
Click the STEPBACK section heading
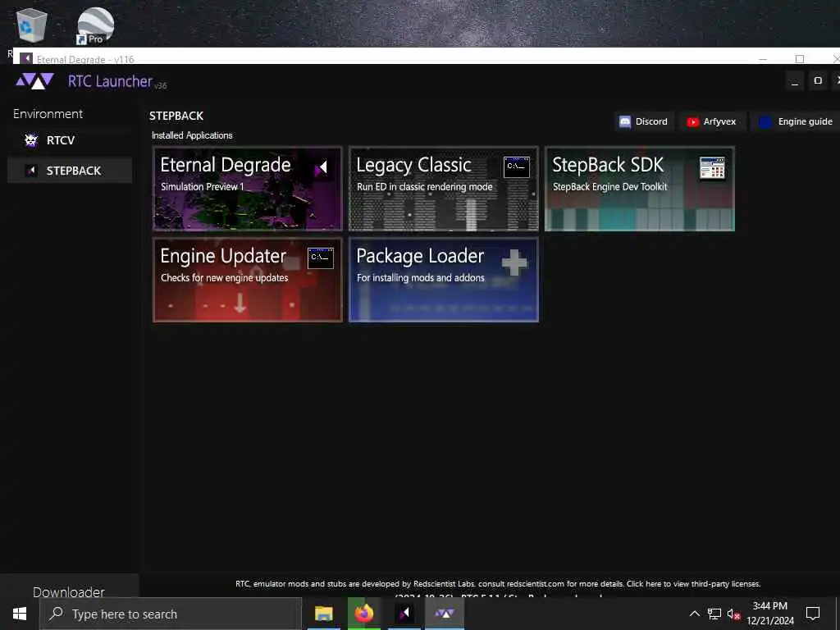[176, 116]
